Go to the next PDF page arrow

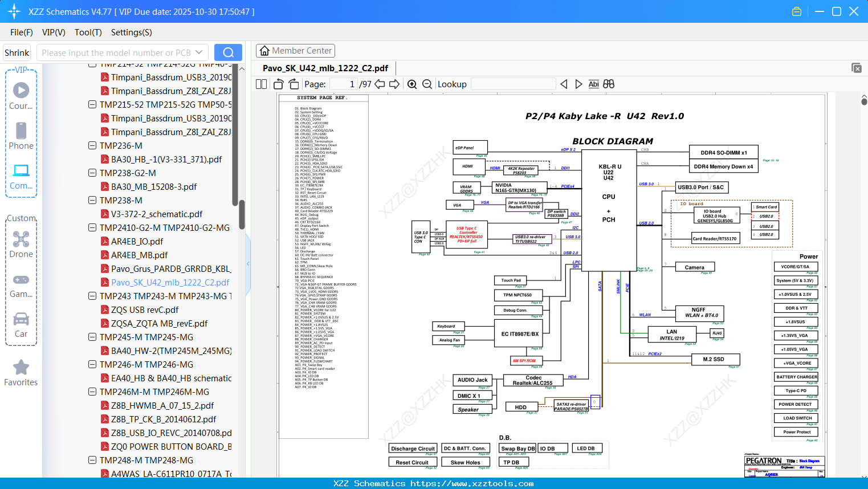point(394,84)
